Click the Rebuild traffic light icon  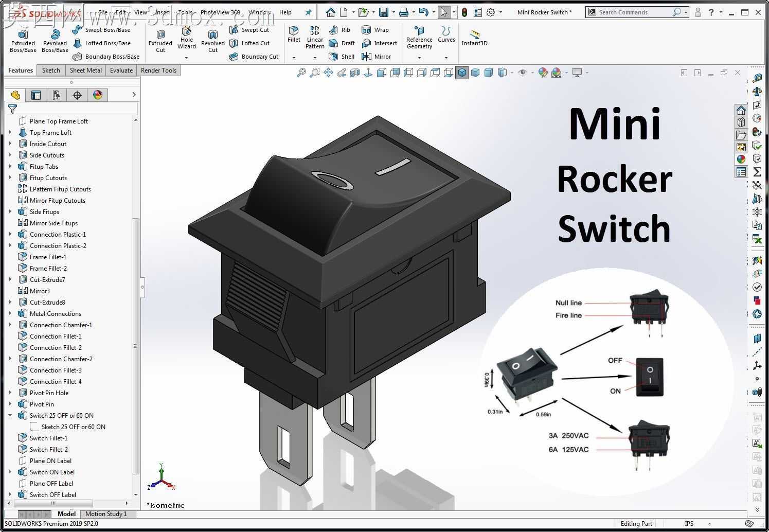(464, 12)
